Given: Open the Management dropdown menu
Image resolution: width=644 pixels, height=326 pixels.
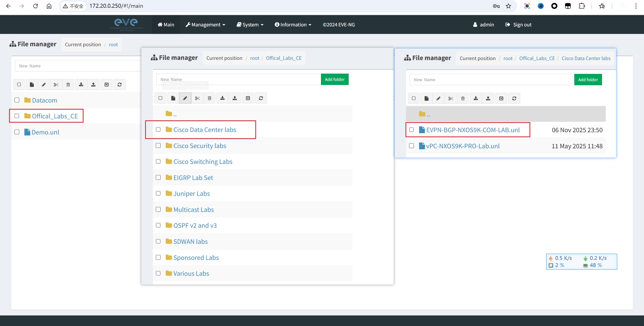Looking at the screenshot, I should (x=205, y=25).
